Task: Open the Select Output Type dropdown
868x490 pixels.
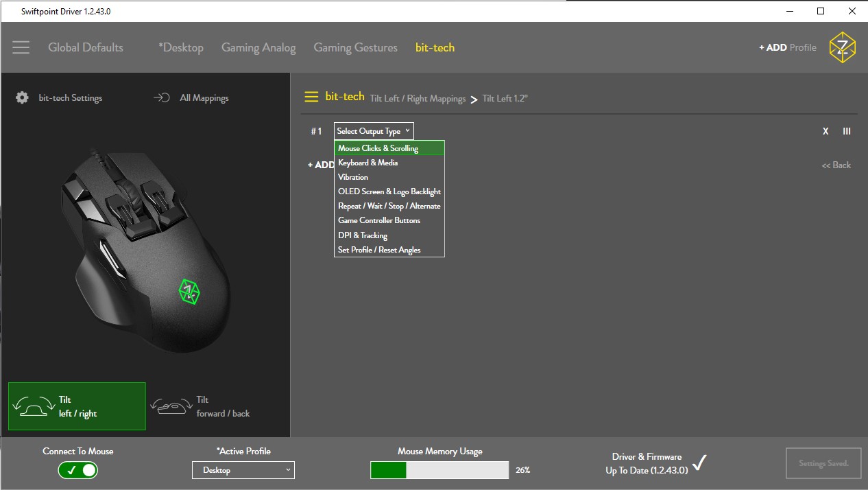Action: pyautogui.click(x=374, y=131)
